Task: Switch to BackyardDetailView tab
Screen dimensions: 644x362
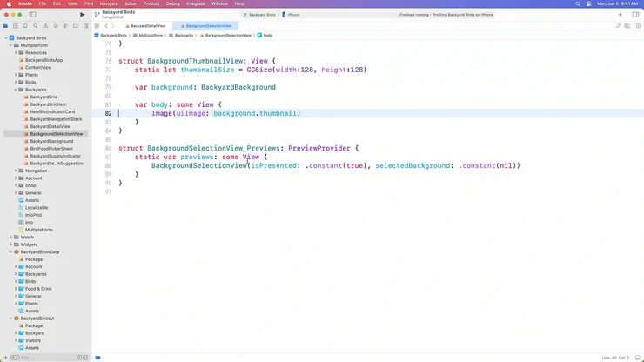Action: point(145,26)
